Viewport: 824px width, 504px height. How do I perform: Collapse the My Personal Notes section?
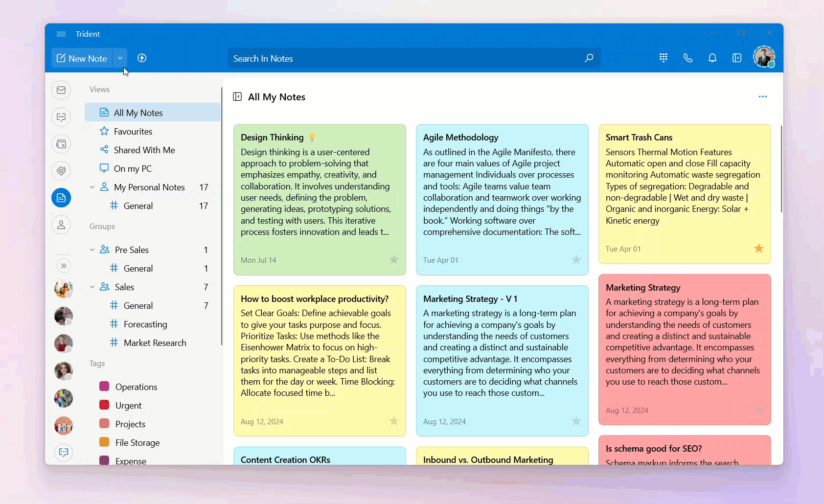[92, 187]
